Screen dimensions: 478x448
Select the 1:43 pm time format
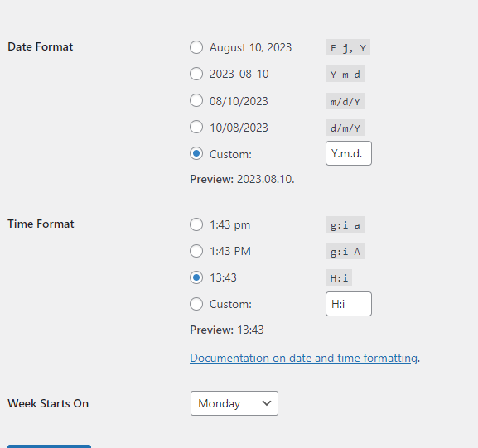tap(196, 224)
